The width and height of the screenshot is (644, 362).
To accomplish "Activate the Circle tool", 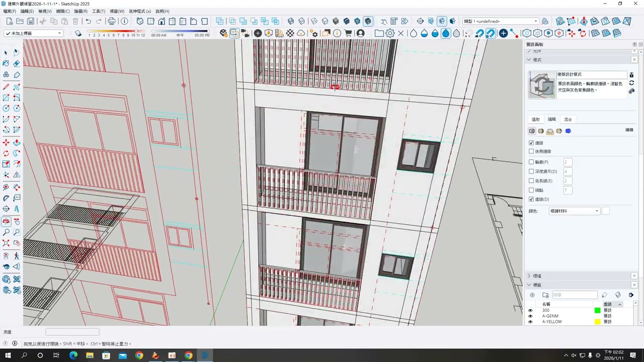I will (x=6, y=108).
